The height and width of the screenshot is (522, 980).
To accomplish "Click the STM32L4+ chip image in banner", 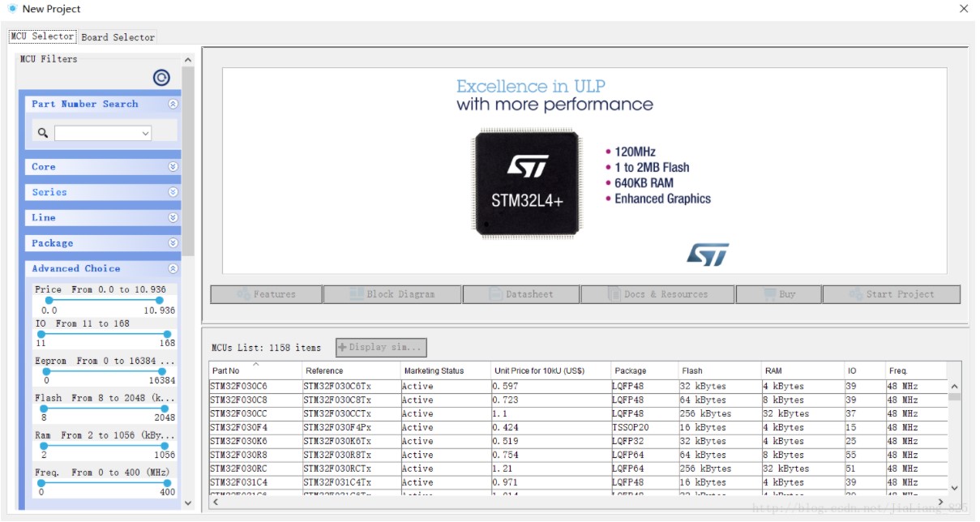I will [528, 183].
